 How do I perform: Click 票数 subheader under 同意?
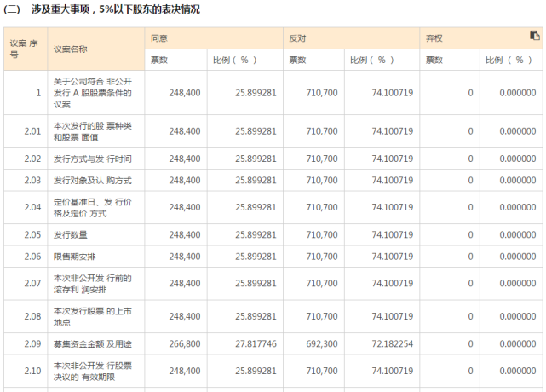(175, 60)
